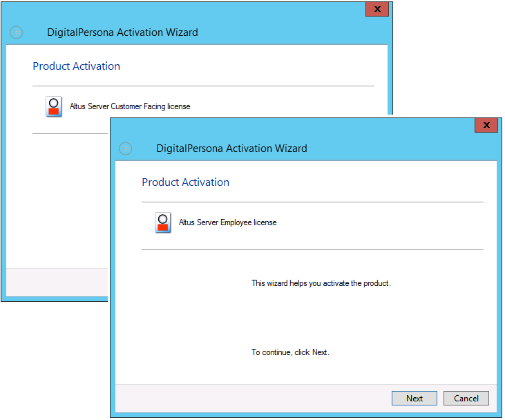This screenshot has width=505, height=420.
Task: Click the footer bar left of the Next button
Action: [x=249, y=399]
